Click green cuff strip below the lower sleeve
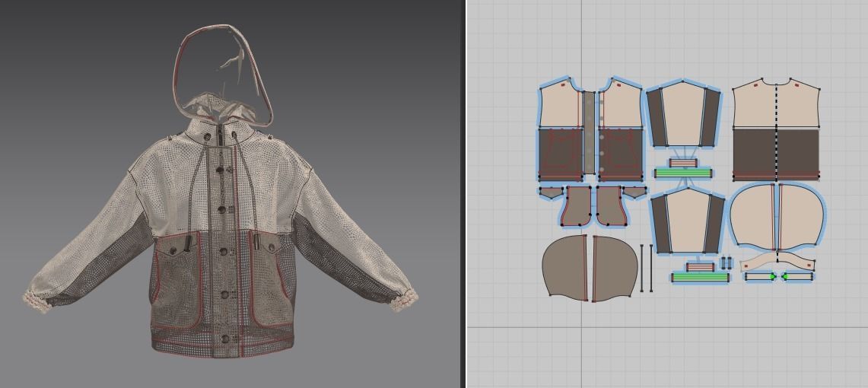The image size is (868, 388). pos(701,277)
